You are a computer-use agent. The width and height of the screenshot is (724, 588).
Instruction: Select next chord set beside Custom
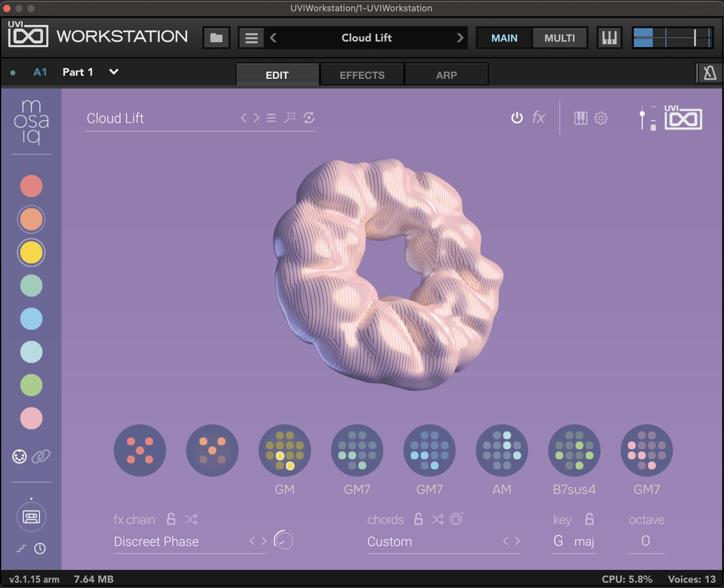[x=516, y=542]
